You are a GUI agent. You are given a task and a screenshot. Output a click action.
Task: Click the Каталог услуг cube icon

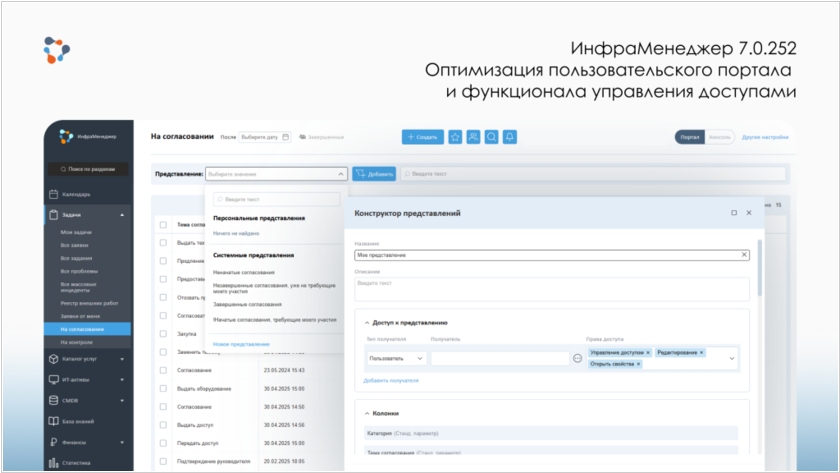54,359
